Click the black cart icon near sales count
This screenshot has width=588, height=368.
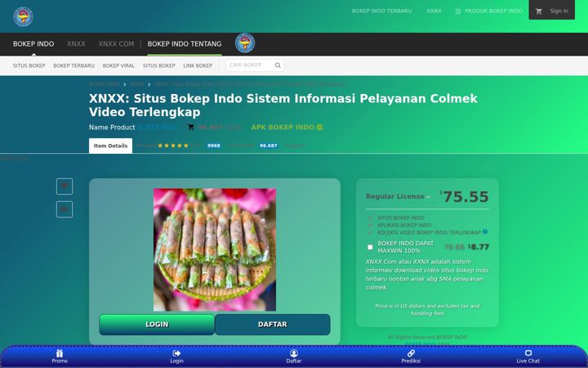point(191,128)
